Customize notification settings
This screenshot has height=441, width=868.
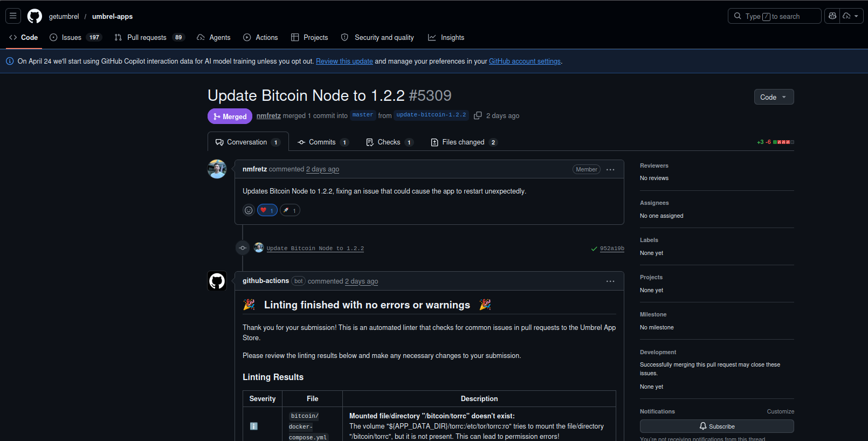click(x=780, y=411)
